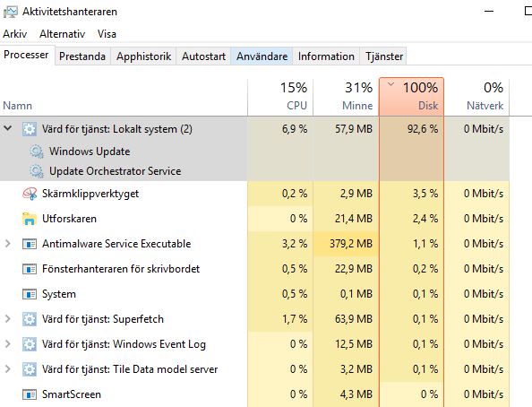Expand the Windows Event Log service row
This screenshot has height=407, width=532.
tap(8, 344)
